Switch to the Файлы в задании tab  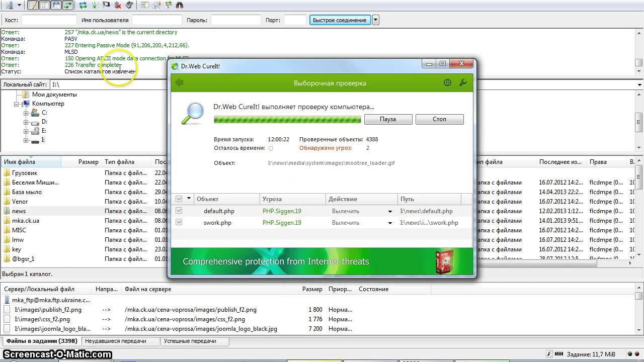(42, 341)
